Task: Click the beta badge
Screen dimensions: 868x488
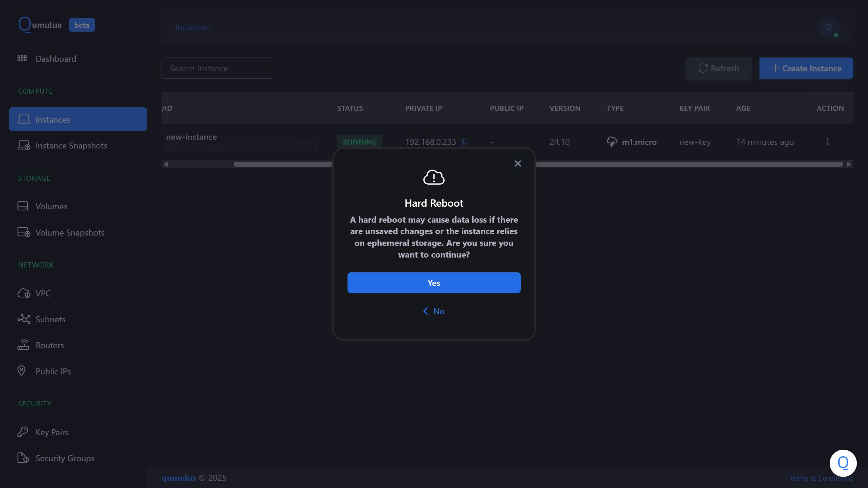Action: [82, 25]
